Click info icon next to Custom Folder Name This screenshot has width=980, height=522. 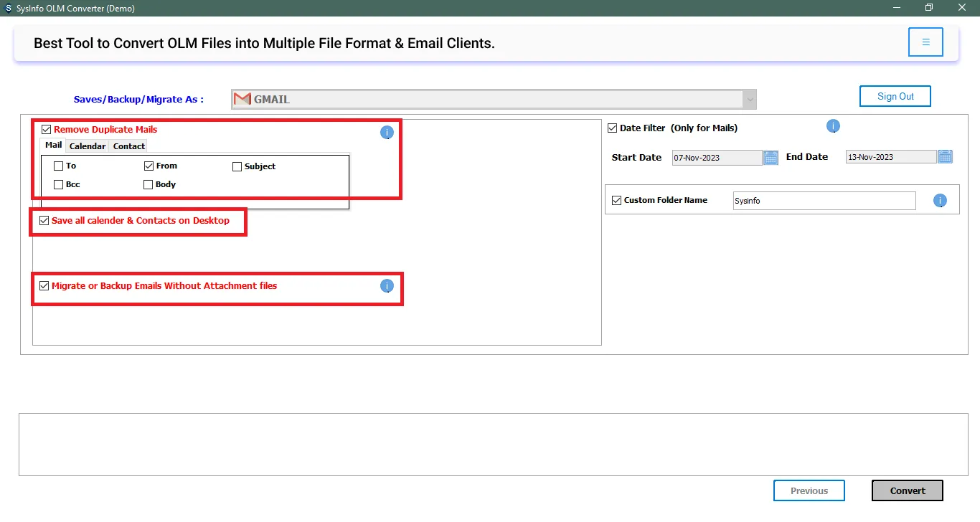point(940,201)
